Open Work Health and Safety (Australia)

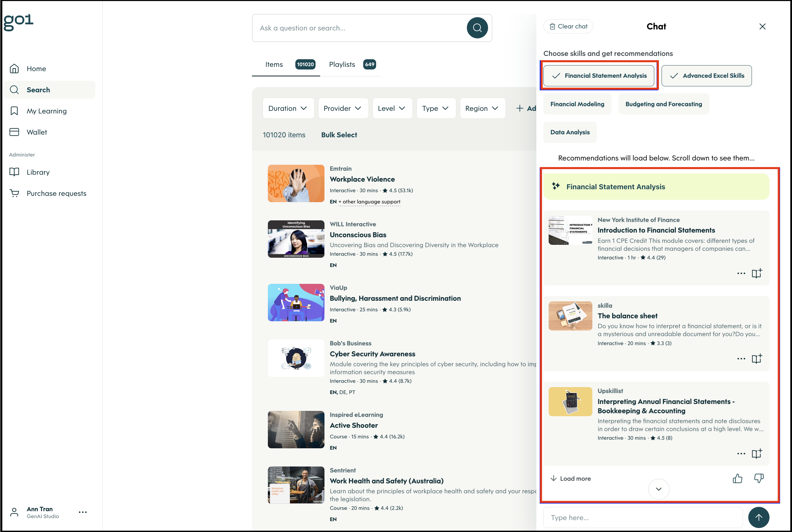coord(386,481)
